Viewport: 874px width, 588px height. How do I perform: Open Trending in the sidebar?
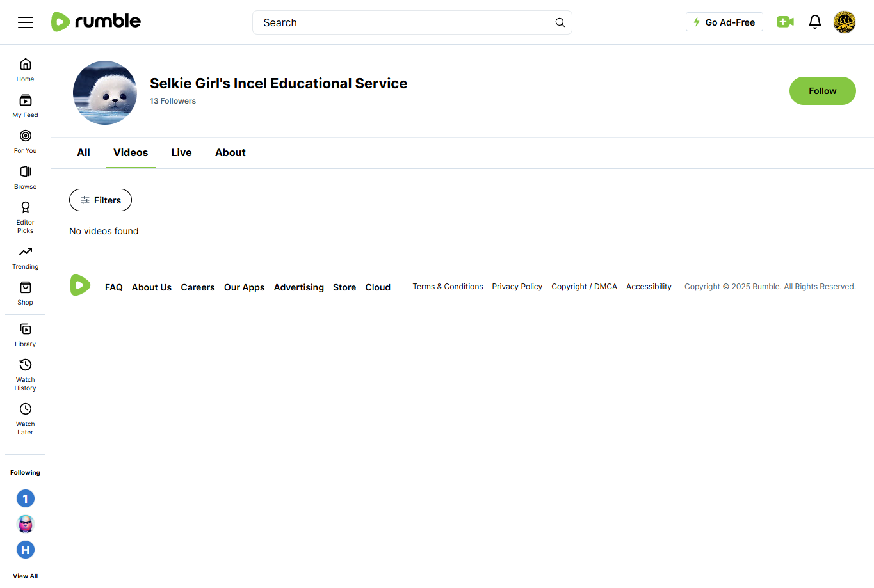click(x=26, y=257)
